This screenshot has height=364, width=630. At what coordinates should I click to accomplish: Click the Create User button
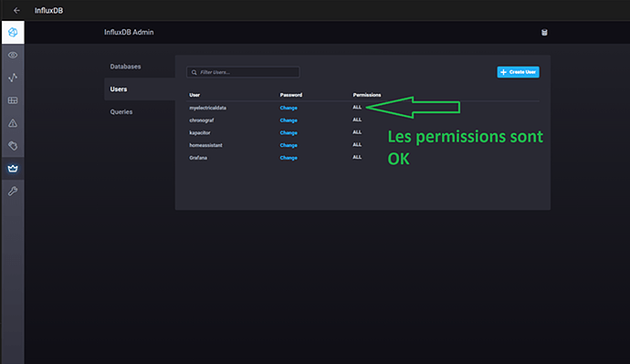518,72
